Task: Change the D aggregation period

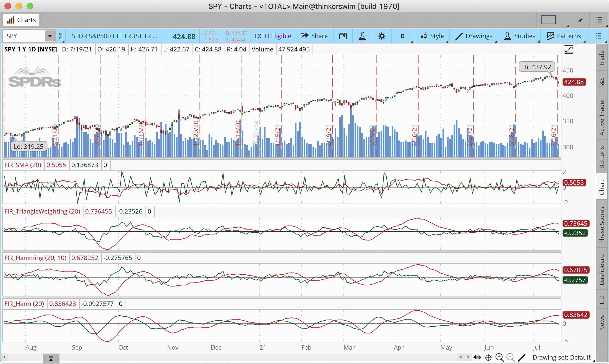Action: coord(403,36)
